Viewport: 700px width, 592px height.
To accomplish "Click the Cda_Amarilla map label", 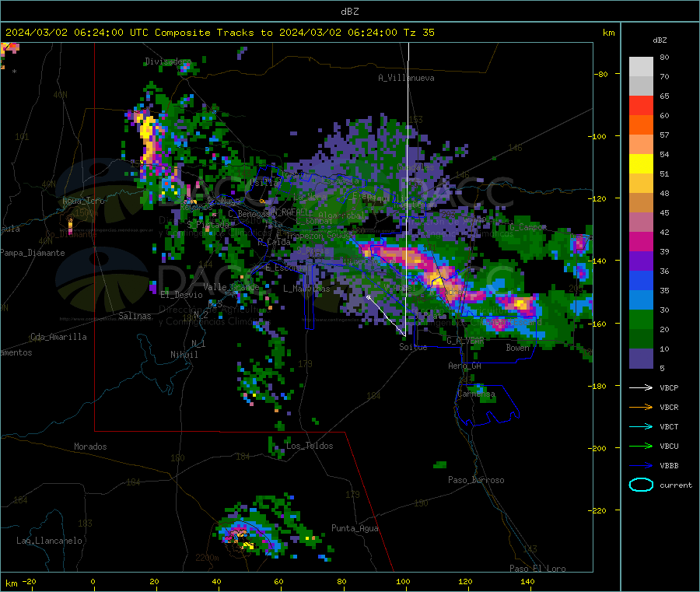I will [58, 337].
